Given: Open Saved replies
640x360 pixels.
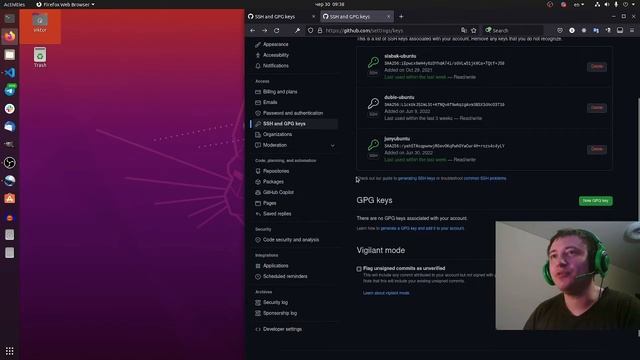Looking at the screenshot, I should (277, 213).
